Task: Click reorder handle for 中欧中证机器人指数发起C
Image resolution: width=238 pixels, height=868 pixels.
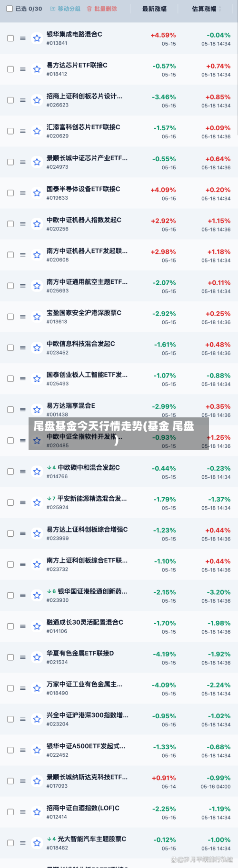Action: coord(23,224)
